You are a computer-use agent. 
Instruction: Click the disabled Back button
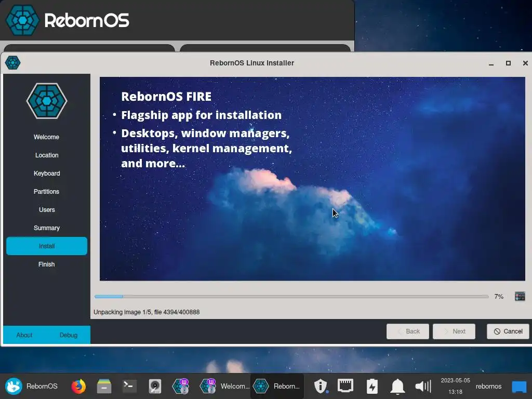[408, 331]
